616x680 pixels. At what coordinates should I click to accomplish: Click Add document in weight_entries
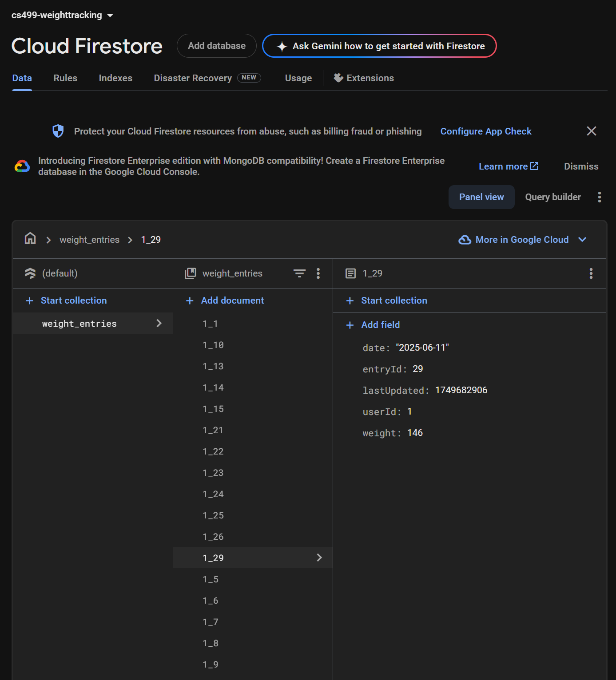tap(225, 300)
